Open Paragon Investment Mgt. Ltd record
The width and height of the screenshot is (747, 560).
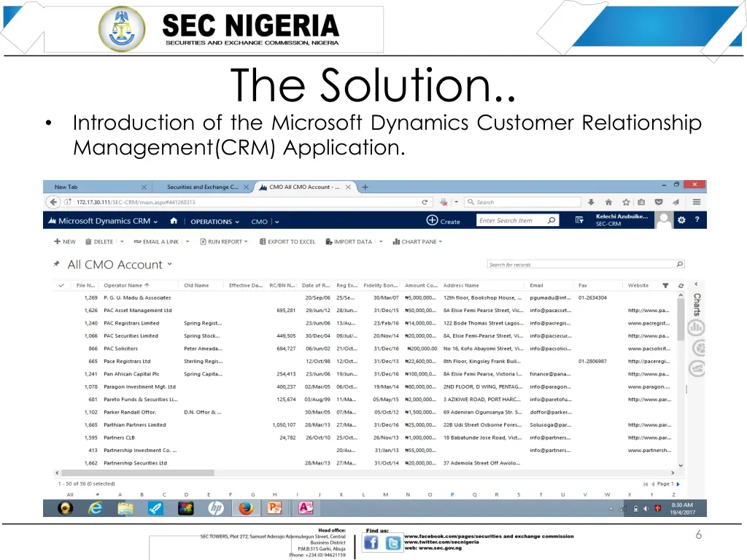(x=139, y=386)
